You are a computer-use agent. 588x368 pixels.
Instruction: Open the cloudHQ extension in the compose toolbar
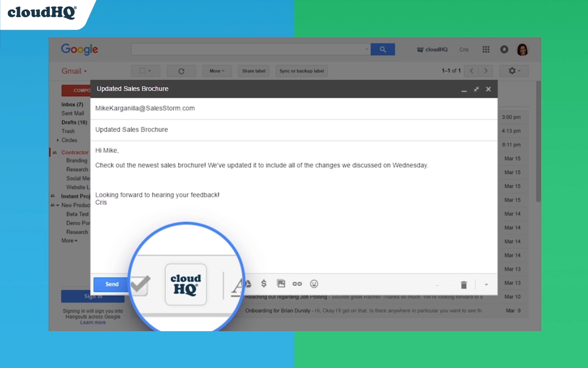point(186,284)
